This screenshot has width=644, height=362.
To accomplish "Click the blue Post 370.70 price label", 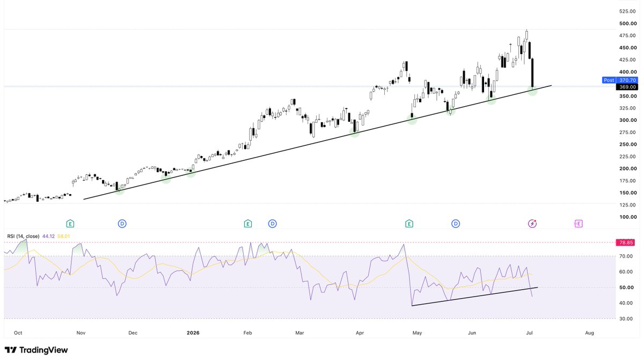I will point(619,80).
